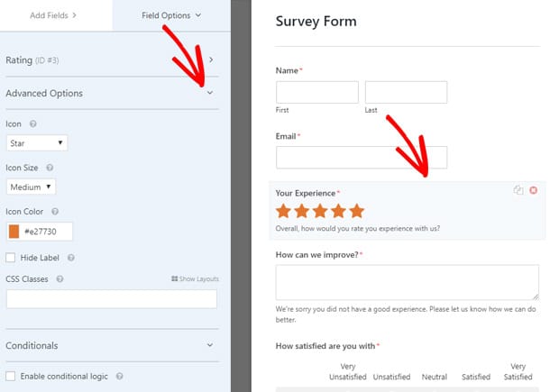Click the help icon beside Hide Label
Screen dimensions: 559x392
click(71, 258)
